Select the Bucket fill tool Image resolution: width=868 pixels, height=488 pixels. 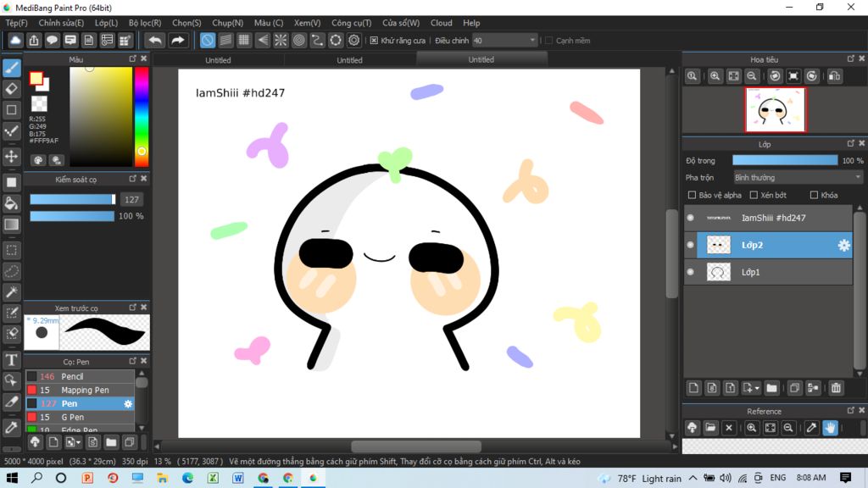(x=12, y=203)
